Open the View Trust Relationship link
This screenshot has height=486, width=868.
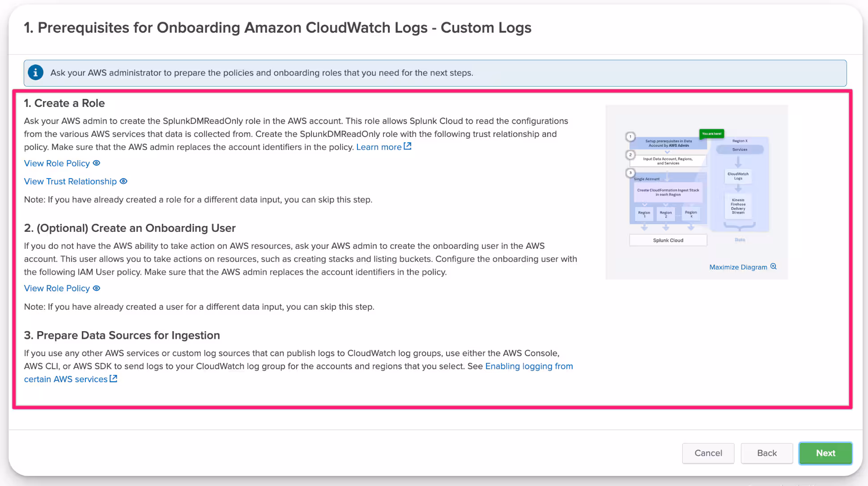pyautogui.click(x=70, y=181)
